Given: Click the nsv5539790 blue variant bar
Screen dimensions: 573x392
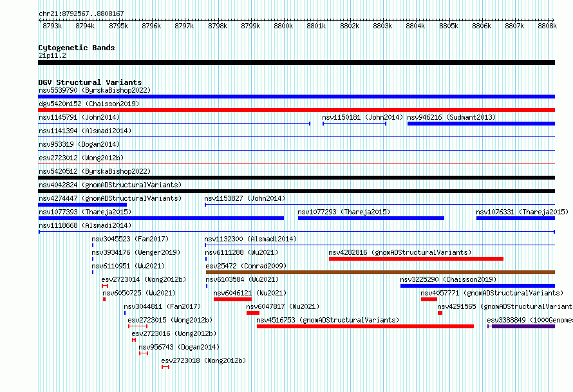Looking at the screenshot, I should point(296,97).
